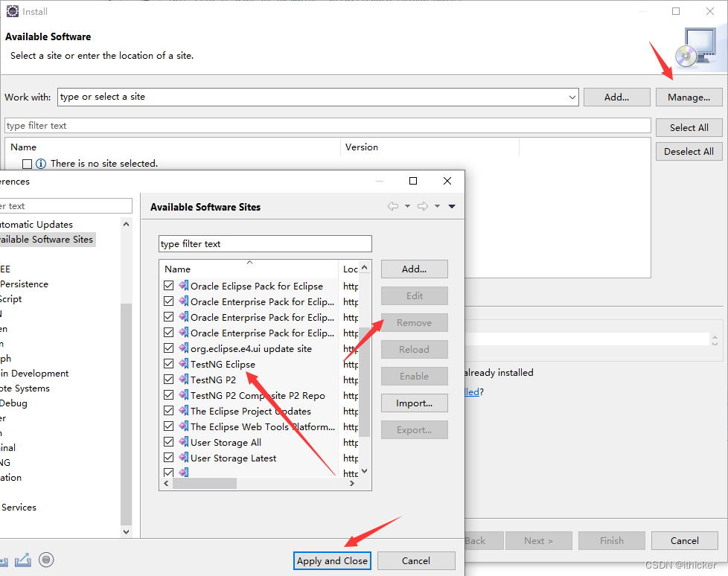
Task: Click Deselect All in Install window
Action: 689,151
